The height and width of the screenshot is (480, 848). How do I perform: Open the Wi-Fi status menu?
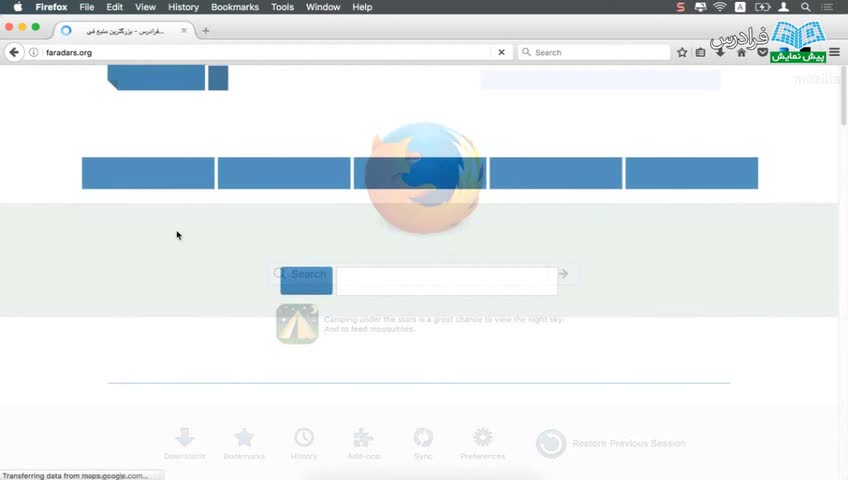click(720, 7)
